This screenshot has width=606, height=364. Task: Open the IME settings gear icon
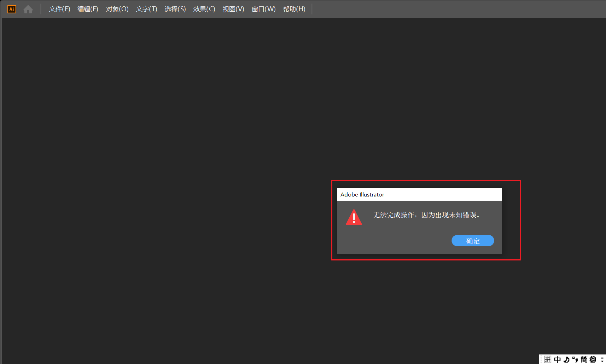pos(593,359)
